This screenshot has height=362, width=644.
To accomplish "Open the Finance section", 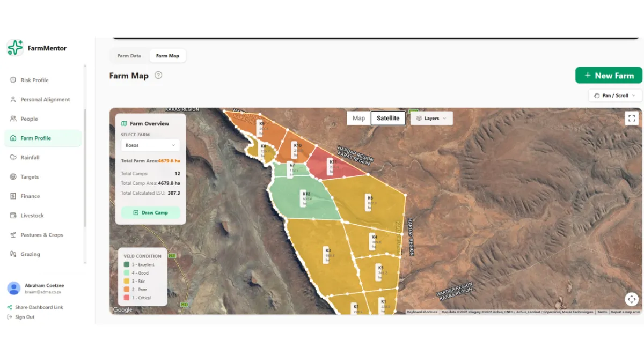I will click(x=43, y=196).
